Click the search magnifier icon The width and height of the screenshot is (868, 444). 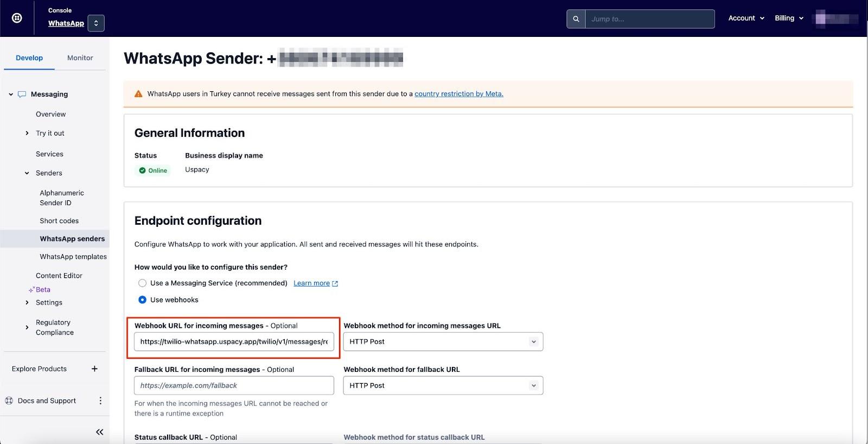click(x=576, y=19)
